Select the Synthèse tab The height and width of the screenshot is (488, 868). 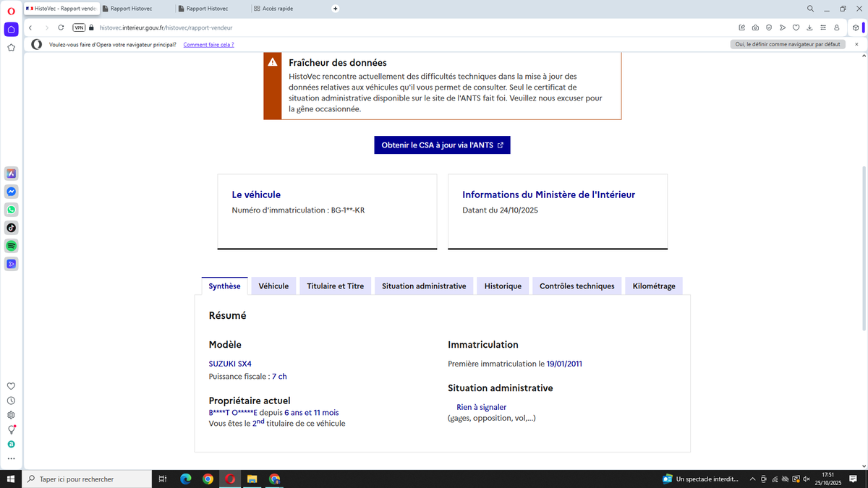[224, 286]
